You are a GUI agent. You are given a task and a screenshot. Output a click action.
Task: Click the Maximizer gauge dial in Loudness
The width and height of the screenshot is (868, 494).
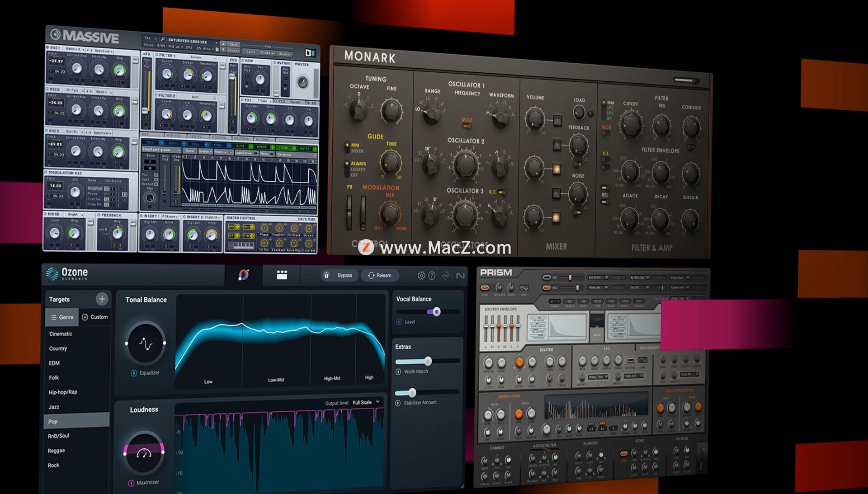(x=144, y=452)
